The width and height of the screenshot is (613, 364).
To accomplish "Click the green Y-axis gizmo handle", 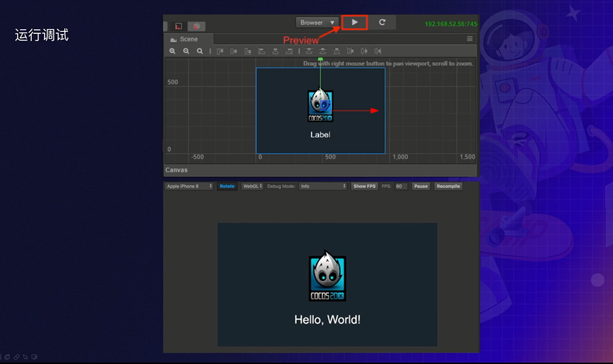I will point(320,60).
